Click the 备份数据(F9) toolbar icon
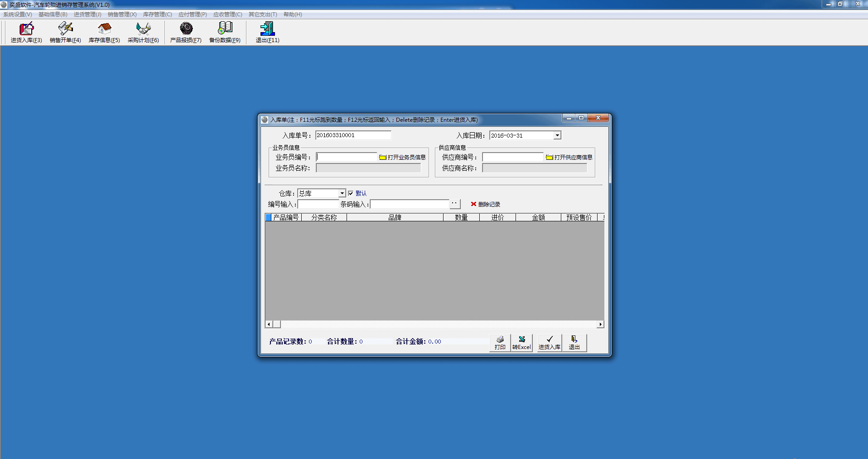Screen dimensions: 868x459 click(x=225, y=32)
